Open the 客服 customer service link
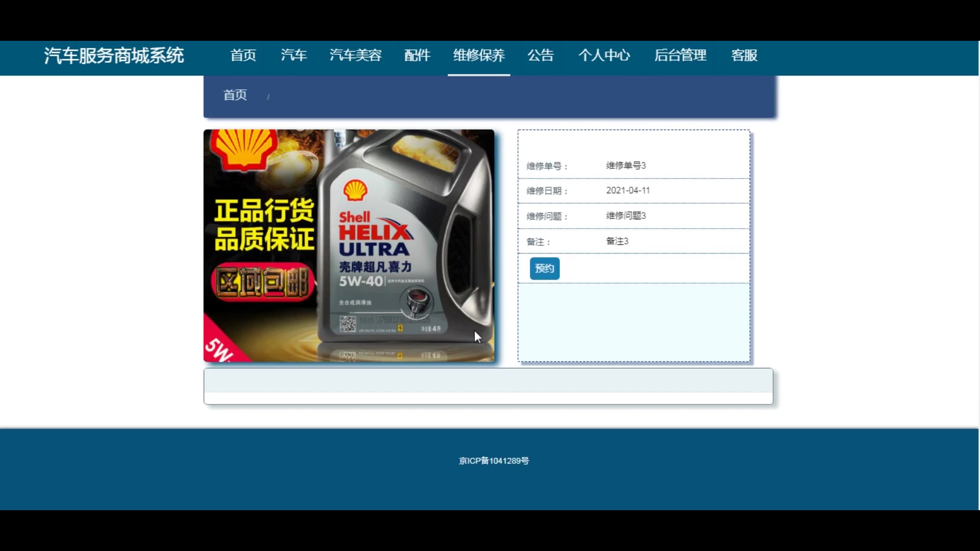Screen dimensions: 980x551 (744, 56)
